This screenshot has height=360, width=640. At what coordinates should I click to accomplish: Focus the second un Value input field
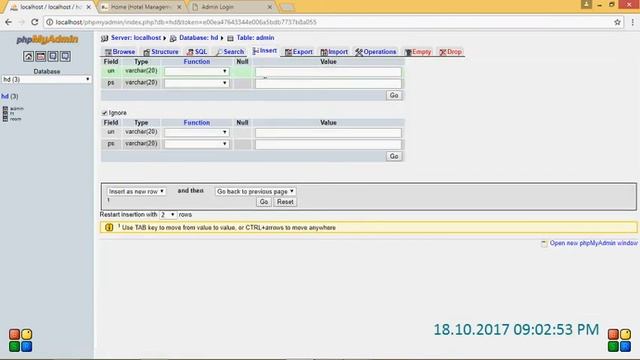coord(328,133)
